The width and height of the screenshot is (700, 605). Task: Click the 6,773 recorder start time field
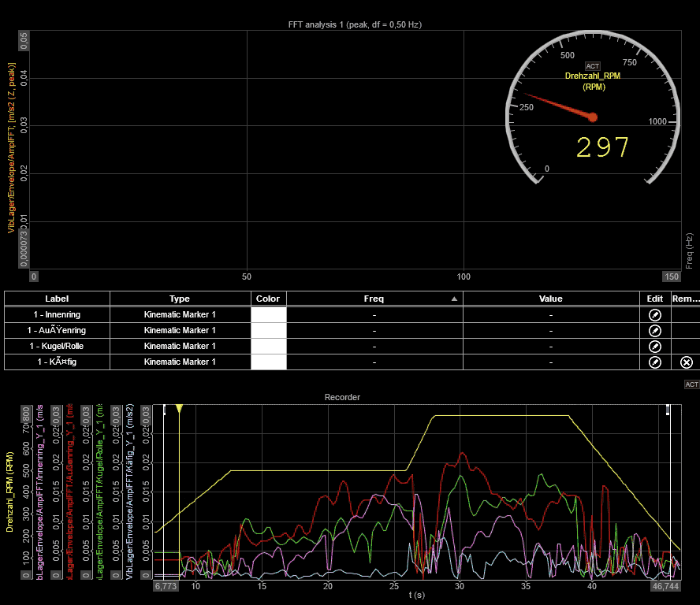[166, 587]
